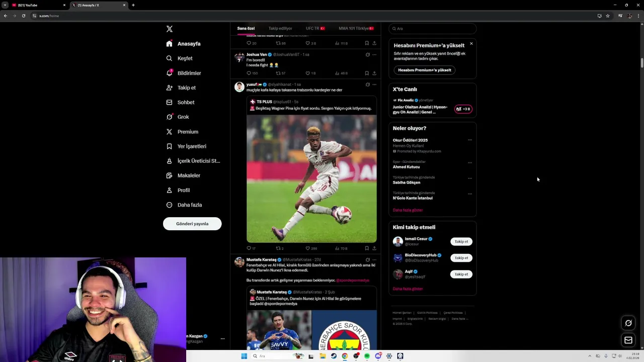Viewport: 644px width, 362px height.
Task: Open İçerik Üreticisi Stüdyosu item
Action: click(x=193, y=161)
